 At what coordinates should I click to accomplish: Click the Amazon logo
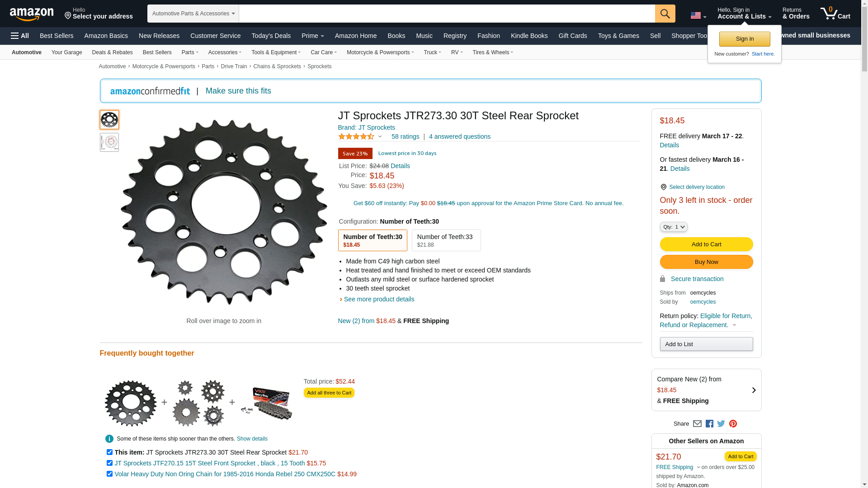[x=32, y=14]
